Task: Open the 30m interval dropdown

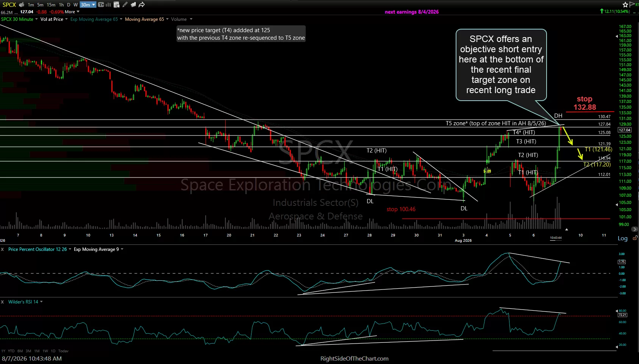Action: tap(88, 5)
